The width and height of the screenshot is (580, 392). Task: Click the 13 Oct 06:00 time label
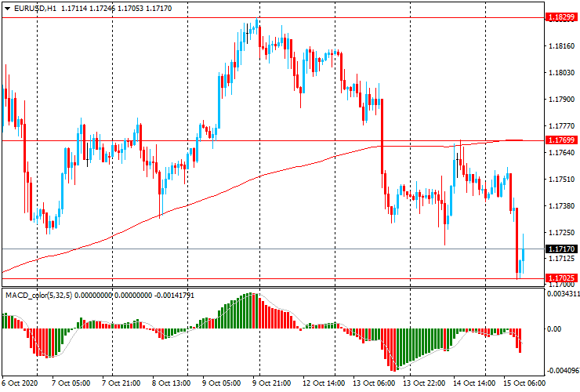(374, 383)
